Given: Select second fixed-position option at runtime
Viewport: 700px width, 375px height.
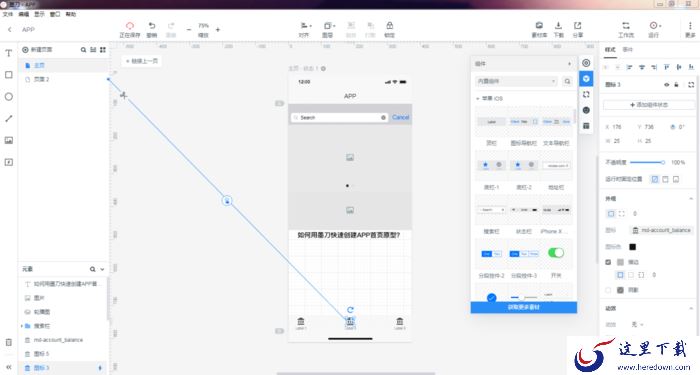Looking at the screenshot, I should (665, 179).
